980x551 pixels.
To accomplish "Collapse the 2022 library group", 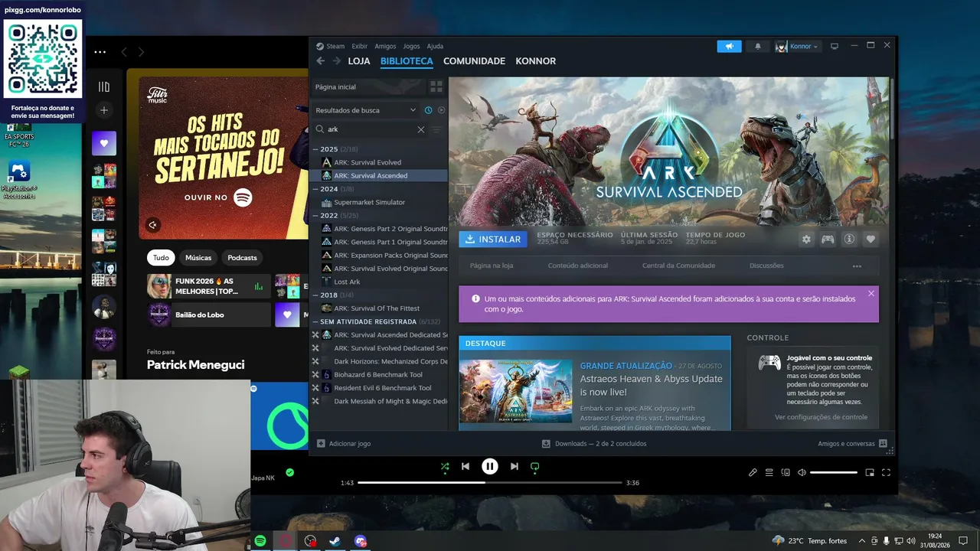I will (315, 216).
